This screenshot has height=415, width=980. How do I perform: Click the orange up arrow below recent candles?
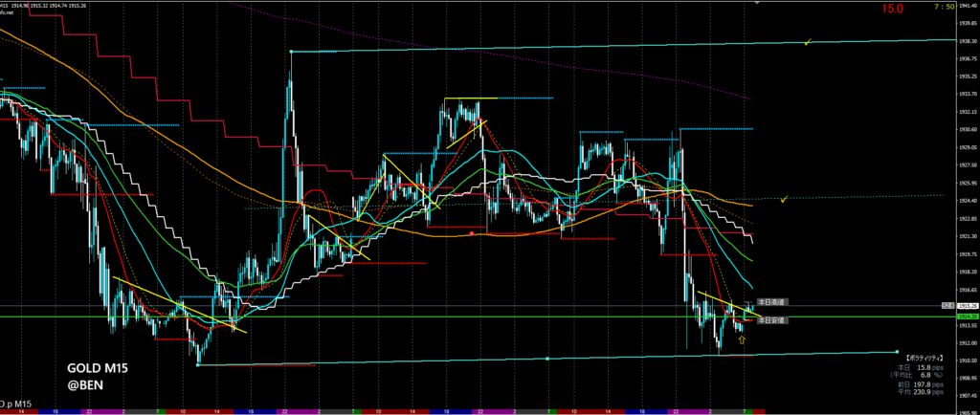coord(742,339)
